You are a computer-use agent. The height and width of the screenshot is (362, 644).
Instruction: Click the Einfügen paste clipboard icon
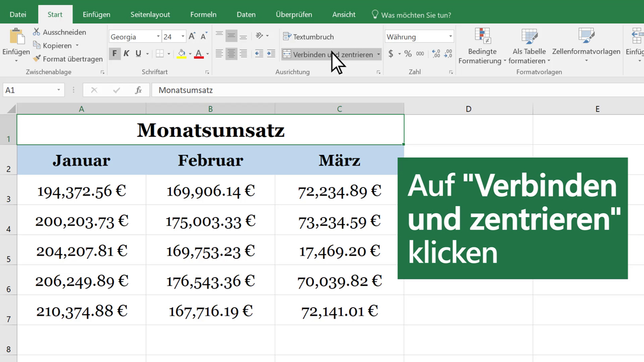tap(16, 37)
